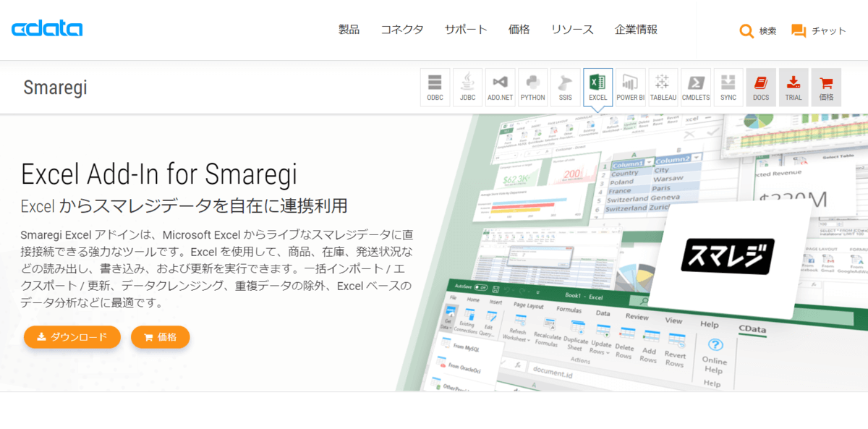Select the JDBC driver icon

coord(467,88)
